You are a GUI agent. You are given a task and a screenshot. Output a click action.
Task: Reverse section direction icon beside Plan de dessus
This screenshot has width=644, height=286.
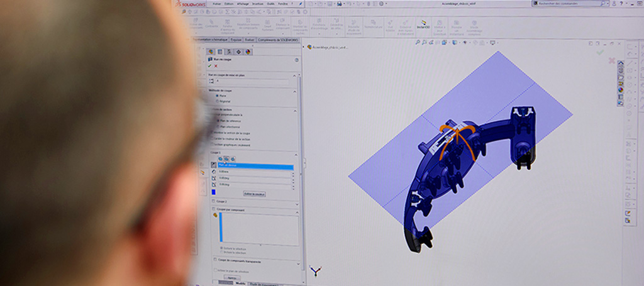click(214, 165)
